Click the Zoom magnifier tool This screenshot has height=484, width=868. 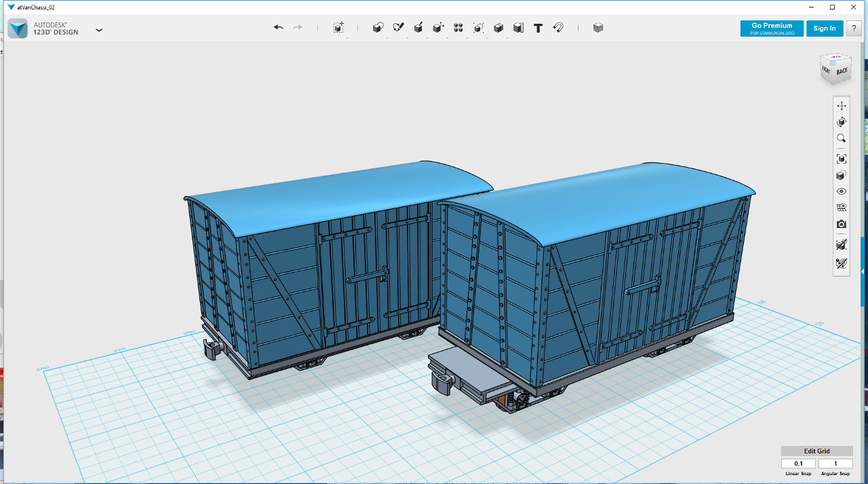(842, 138)
